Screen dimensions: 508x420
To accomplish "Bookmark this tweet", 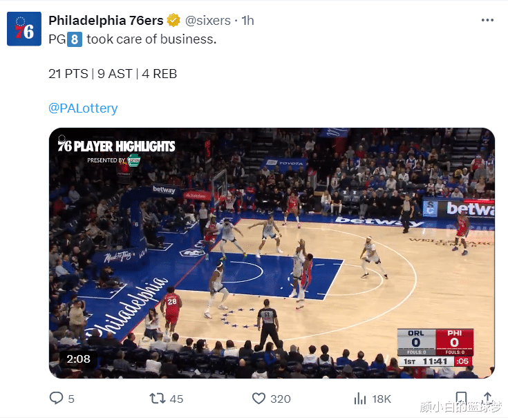I will (461, 398).
